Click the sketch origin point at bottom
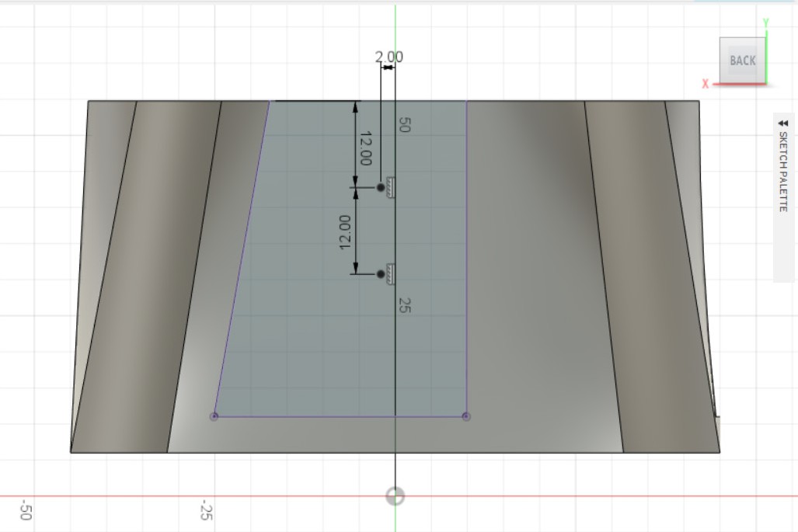The height and width of the screenshot is (532, 798). tap(396, 496)
